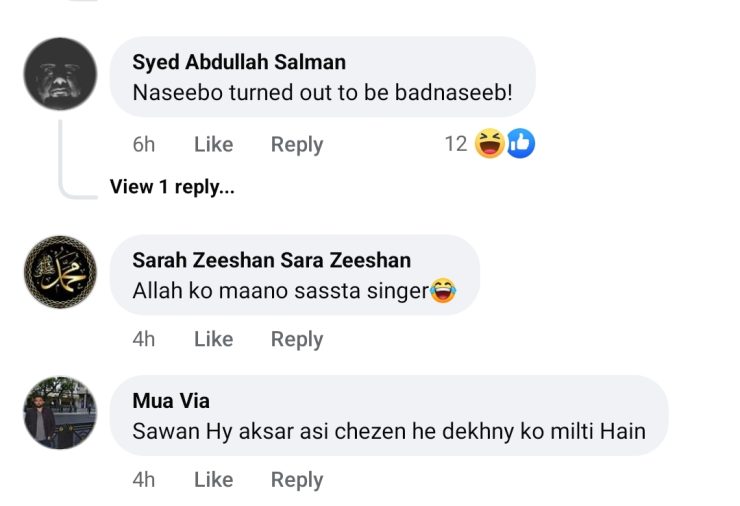
Task: Open Syed Abdullah Salman's profile picture
Action: tap(61, 74)
